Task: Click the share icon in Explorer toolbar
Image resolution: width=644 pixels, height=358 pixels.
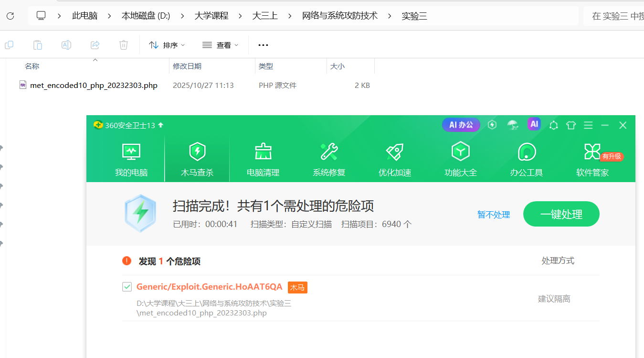Action: [95, 45]
